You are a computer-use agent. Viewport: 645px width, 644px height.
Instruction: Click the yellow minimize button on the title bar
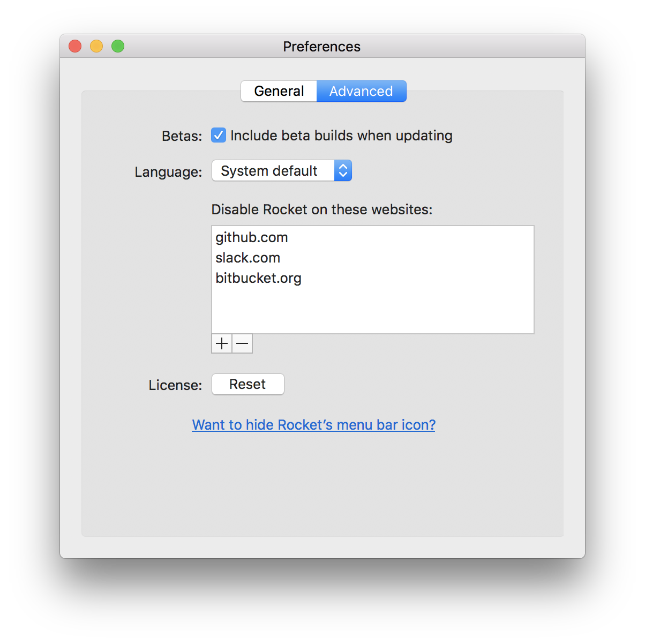pos(96,46)
